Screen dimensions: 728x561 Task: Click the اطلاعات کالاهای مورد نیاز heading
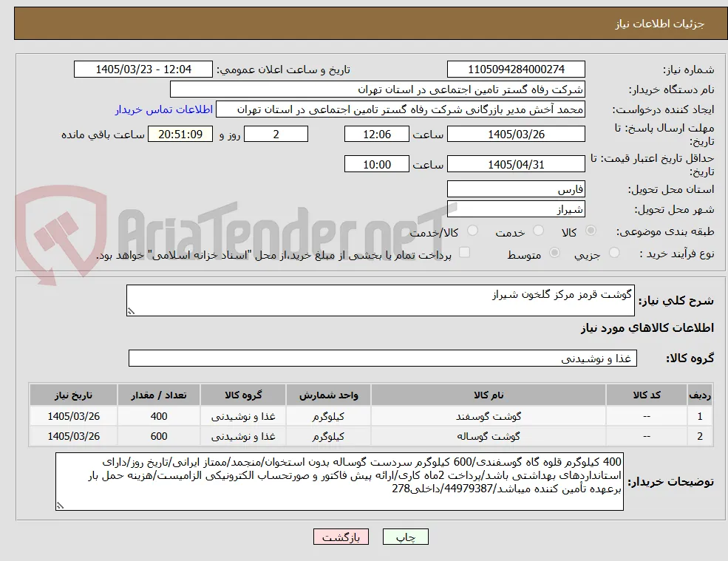tap(647, 328)
